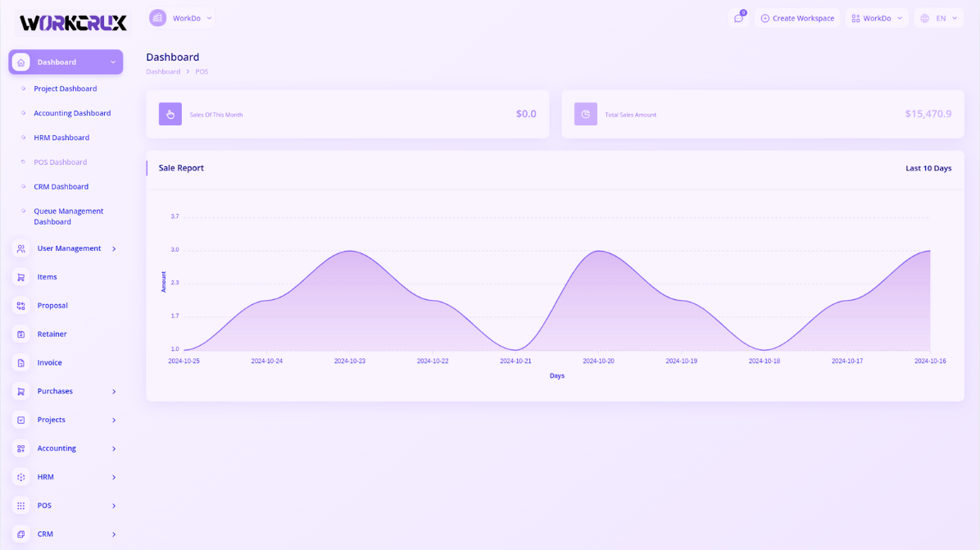Click the POS breadcrumb text
The image size is (980, 550).
pyautogui.click(x=202, y=72)
